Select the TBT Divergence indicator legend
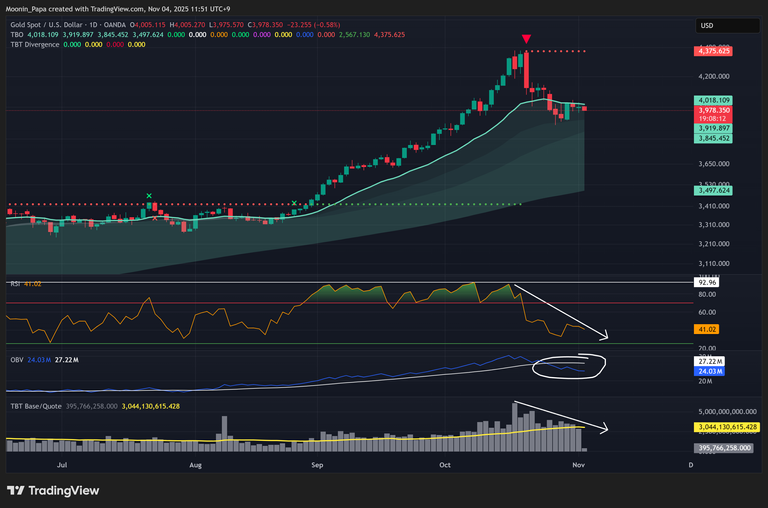Screen dimensions: 768x508 [35, 44]
